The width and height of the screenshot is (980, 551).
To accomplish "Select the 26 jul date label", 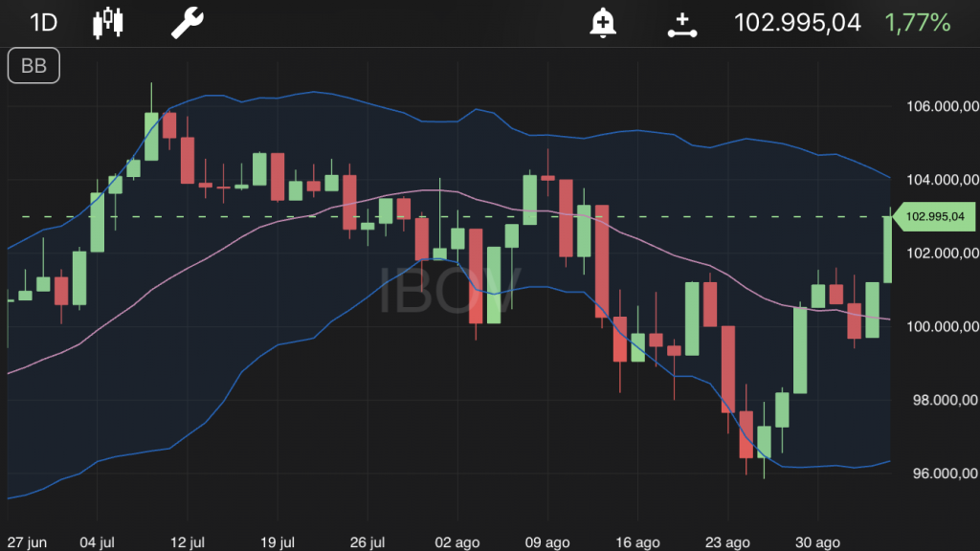I will click(367, 542).
